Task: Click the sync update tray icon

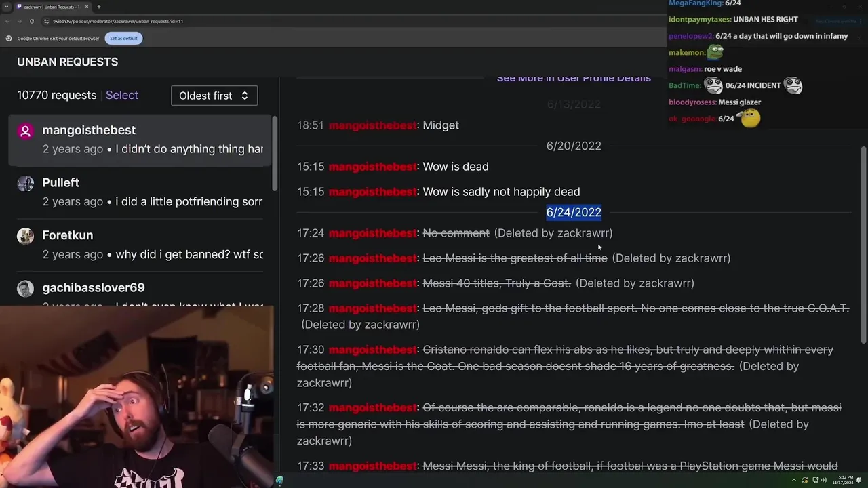Action: point(805,480)
